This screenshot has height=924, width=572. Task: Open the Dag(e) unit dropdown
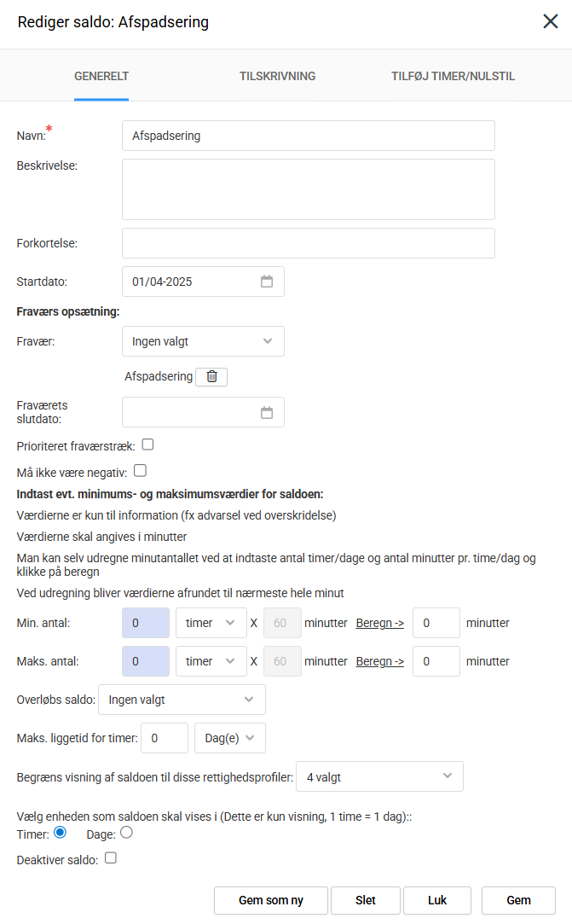(230, 738)
